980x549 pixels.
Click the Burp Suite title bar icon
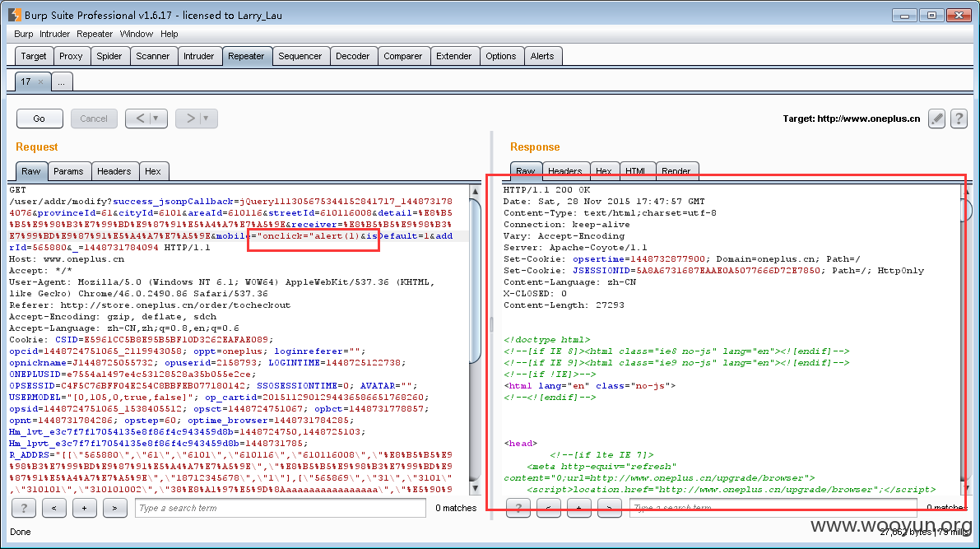tap(14, 14)
